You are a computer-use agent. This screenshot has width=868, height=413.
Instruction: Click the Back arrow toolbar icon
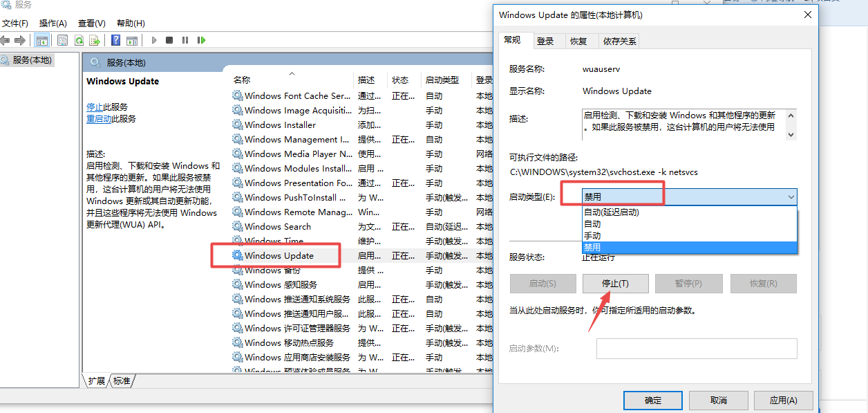tap(5, 41)
